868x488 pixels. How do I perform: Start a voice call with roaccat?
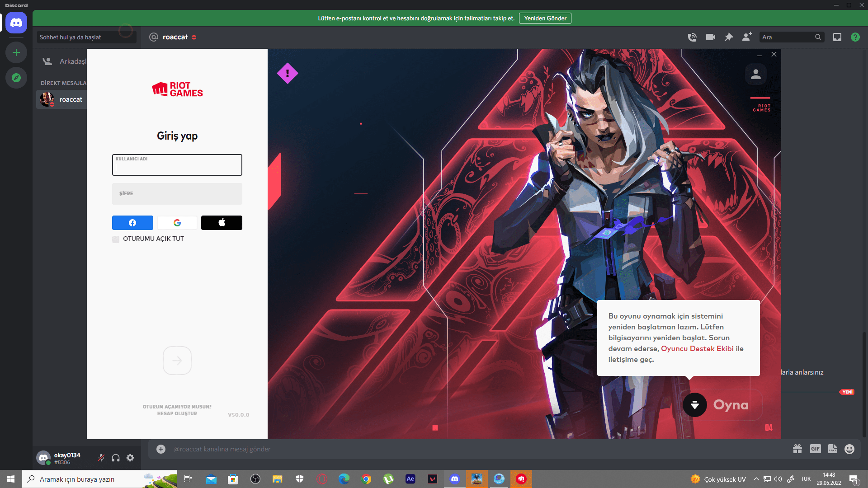[692, 37]
